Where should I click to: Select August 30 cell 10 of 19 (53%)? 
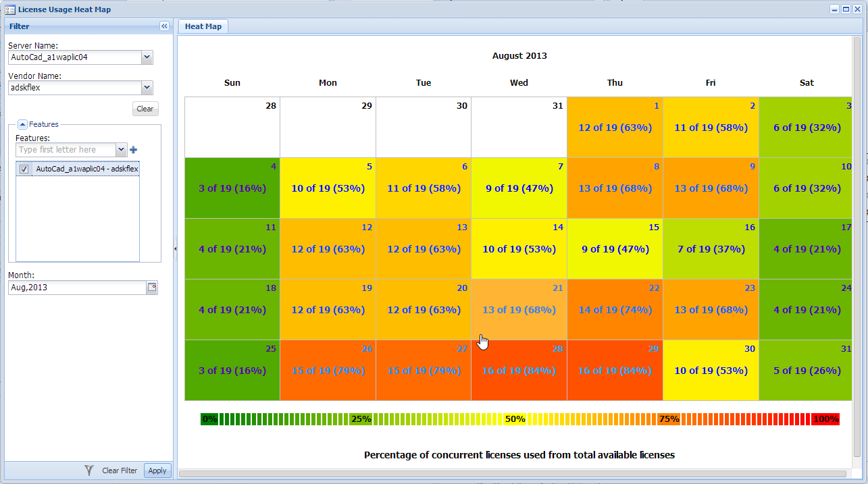pos(711,371)
